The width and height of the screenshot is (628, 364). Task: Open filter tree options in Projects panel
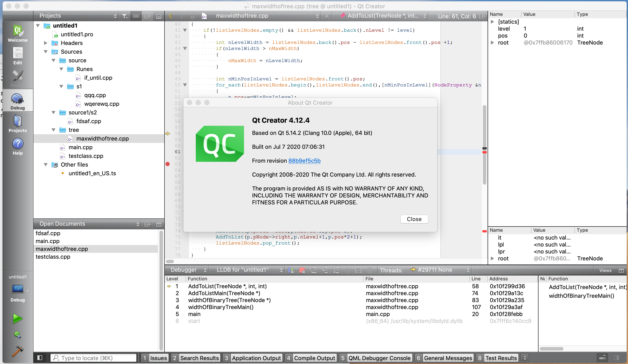tap(125, 16)
